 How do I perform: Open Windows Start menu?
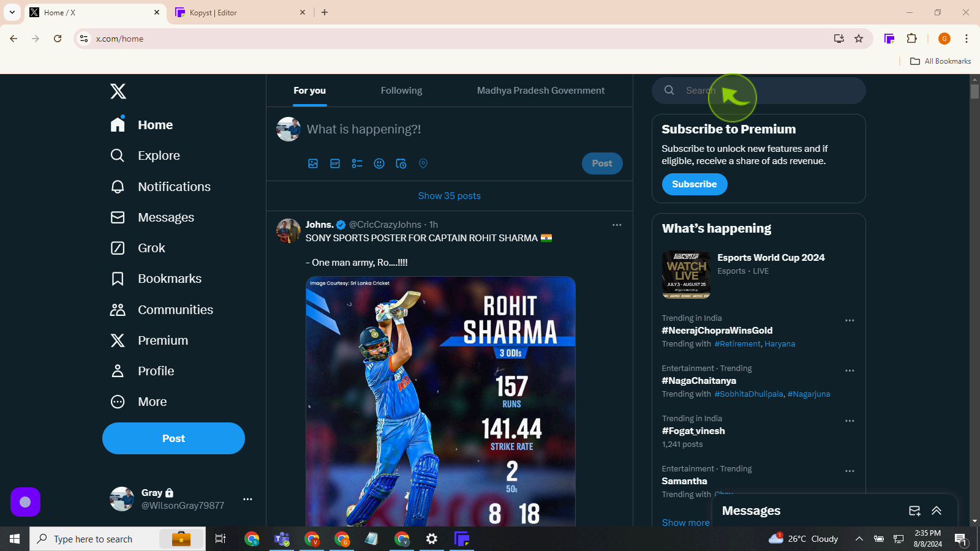pos(15,539)
